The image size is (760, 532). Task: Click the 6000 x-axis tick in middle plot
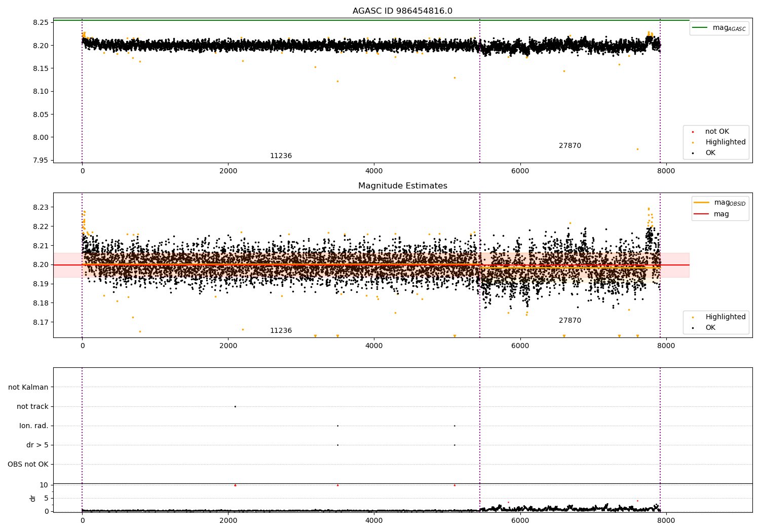520,346
